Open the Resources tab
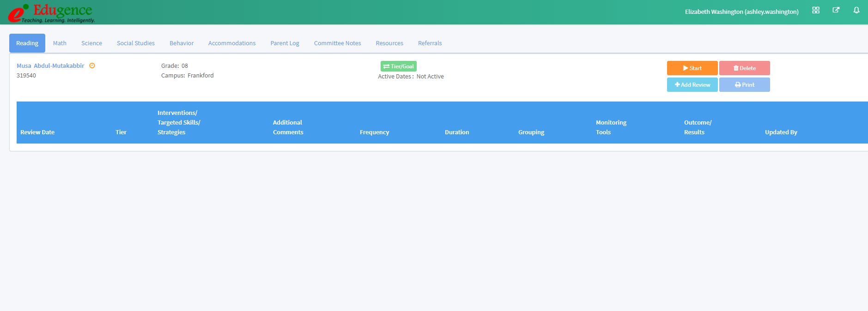Screen dimensions: 868x311 pyautogui.click(x=389, y=43)
